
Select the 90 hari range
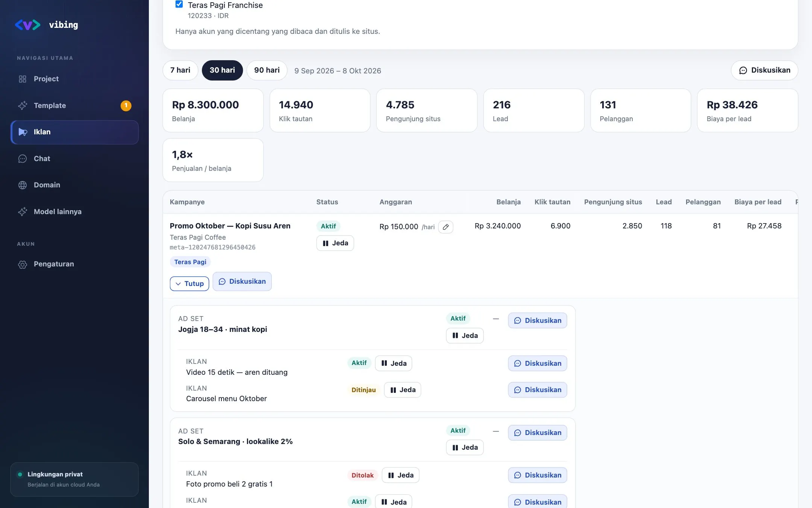point(267,70)
